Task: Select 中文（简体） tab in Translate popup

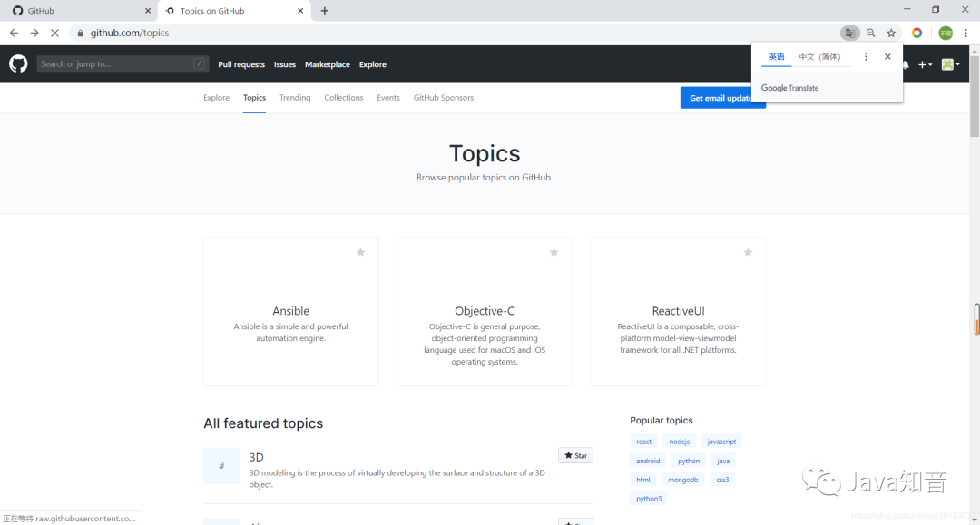Action: [819, 57]
